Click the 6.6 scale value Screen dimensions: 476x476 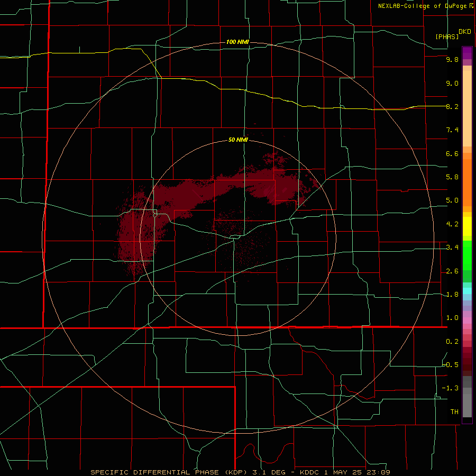(x=452, y=153)
